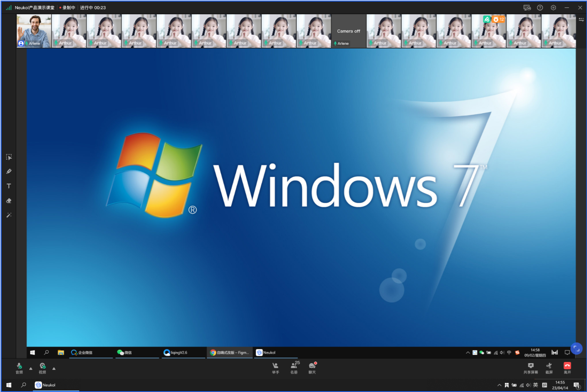Toggle camera using 视频 button
587x392 pixels.
pyautogui.click(x=42, y=368)
